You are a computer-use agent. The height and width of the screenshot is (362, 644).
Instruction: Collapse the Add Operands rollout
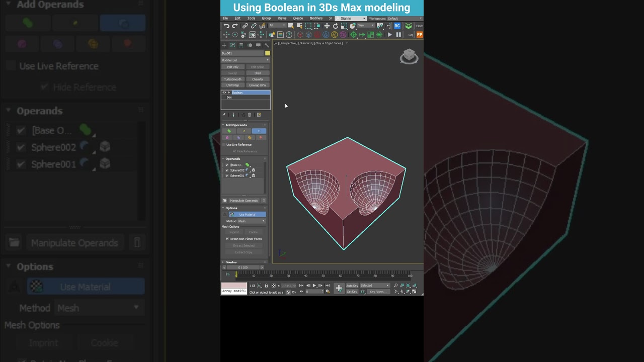[223, 125]
